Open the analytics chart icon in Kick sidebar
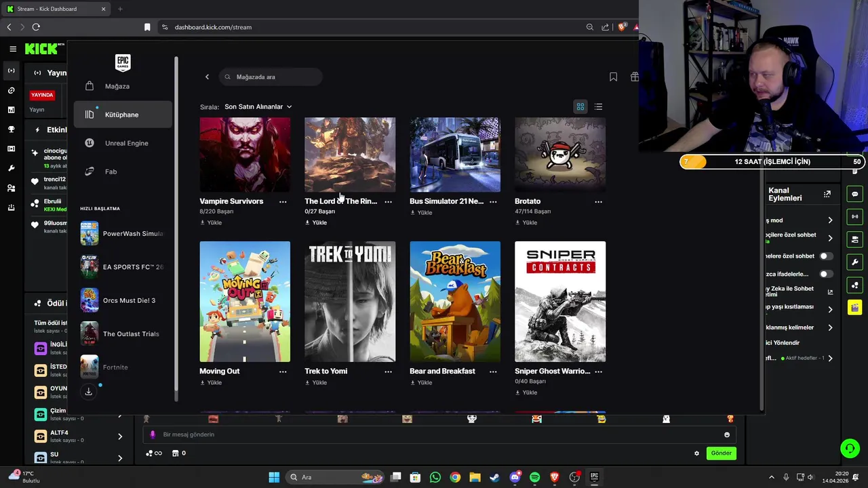This screenshot has width=868, height=488. point(12,109)
